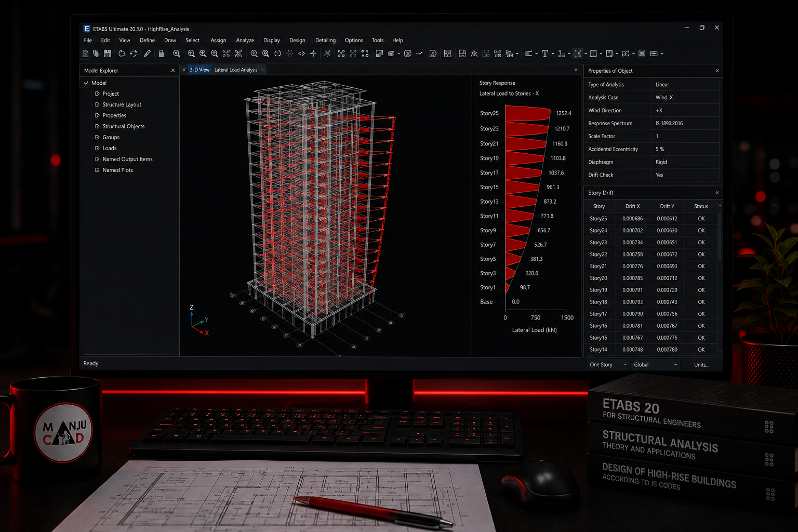Click the Drift X cell 0.000793
Image resolution: width=798 pixels, height=532 pixels.
coord(632,302)
